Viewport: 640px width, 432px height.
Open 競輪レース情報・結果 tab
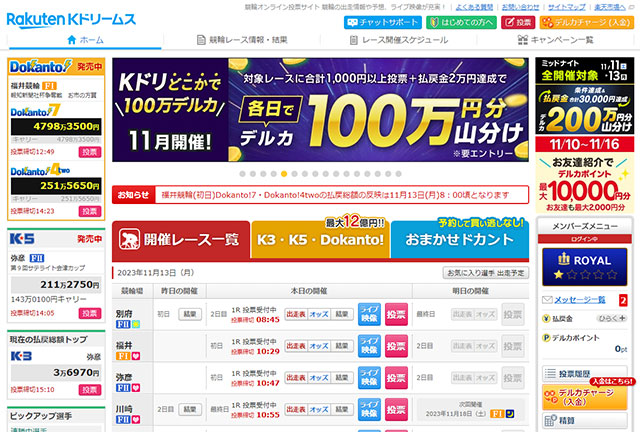pos(242,40)
